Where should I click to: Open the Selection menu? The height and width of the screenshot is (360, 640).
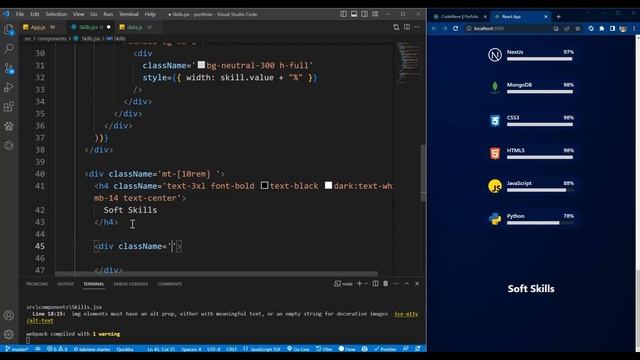(56, 14)
